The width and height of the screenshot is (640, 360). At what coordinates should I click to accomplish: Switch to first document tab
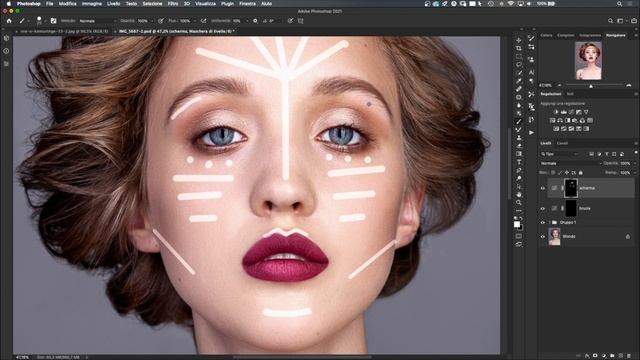point(64,31)
